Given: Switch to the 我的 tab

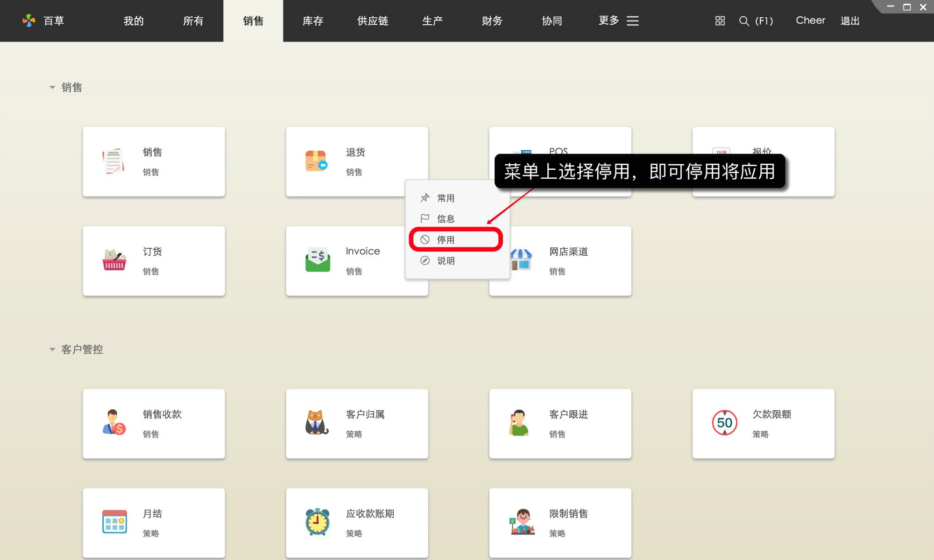Looking at the screenshot, I should [134, 21].
